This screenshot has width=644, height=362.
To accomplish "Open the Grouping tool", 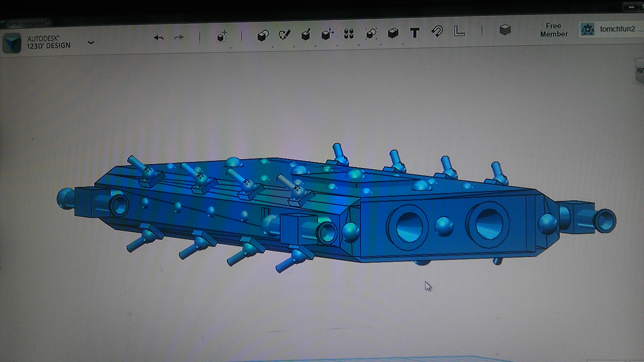I will pos(371,33).
